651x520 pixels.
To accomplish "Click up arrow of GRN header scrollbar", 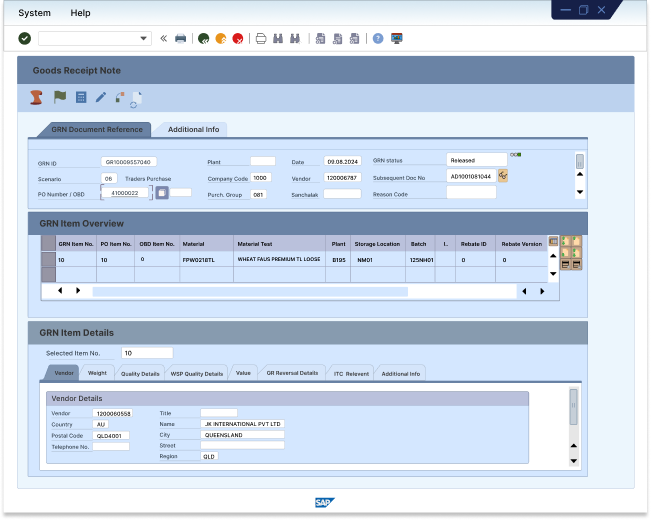I will [x=580, y=174].
